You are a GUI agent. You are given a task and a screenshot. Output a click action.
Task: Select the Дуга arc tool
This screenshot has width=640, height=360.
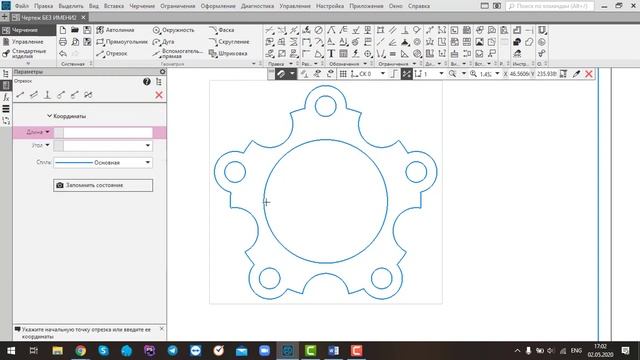click(x=163, y=42)
